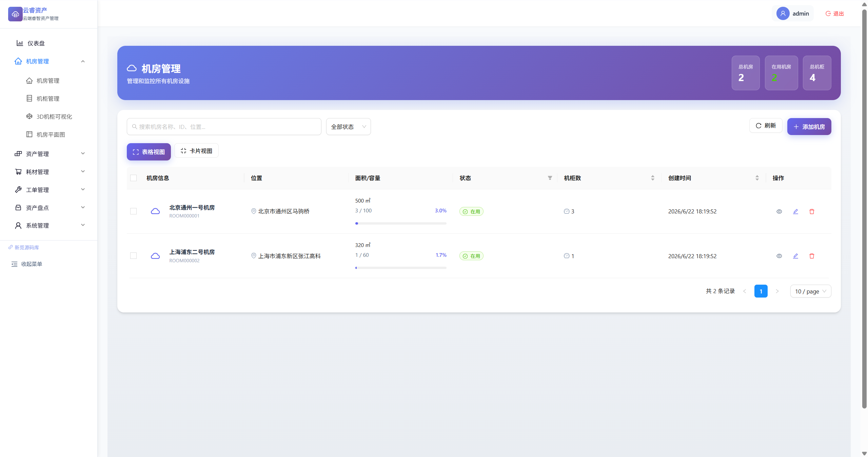Click the 总机柜 statistic card
The height and width of the screenshot is (457, 868).
(x=817, y=73)
